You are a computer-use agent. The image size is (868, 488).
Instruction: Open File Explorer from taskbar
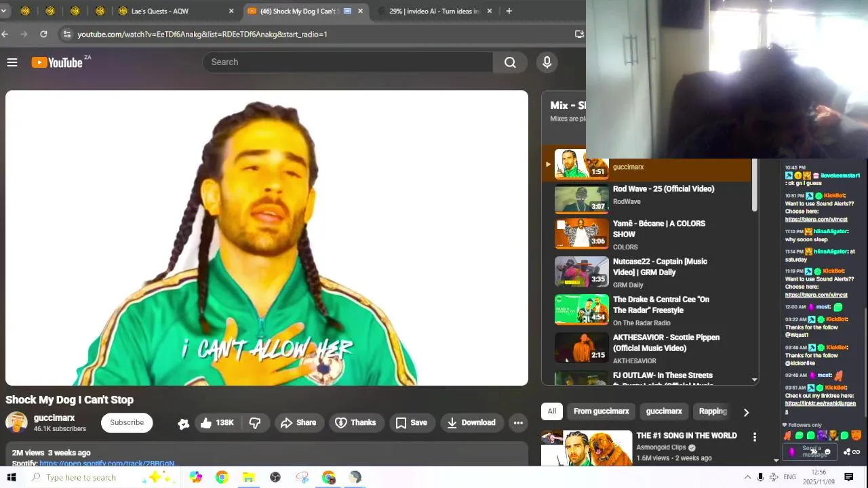click(x=248, y=477)
